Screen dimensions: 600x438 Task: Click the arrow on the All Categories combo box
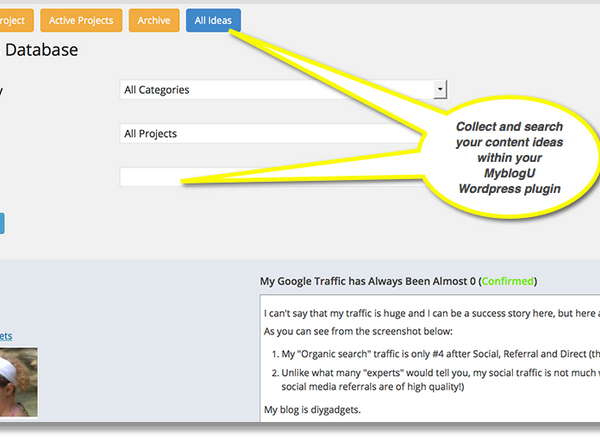pos(439,90)
